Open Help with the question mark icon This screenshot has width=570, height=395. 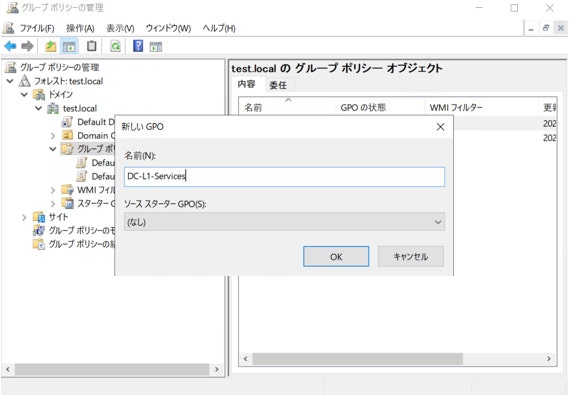tap(138, 46)
